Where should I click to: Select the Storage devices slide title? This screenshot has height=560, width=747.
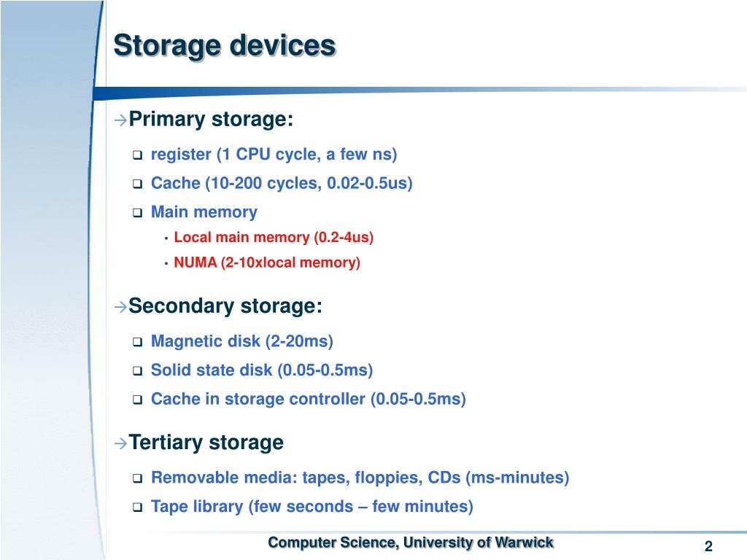225,46
